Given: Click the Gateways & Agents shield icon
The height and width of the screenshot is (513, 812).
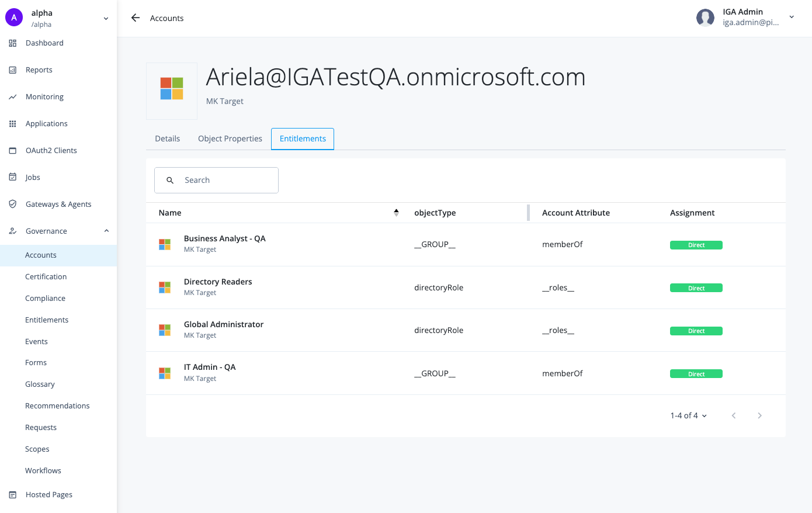Looking at the screenshot, I should 13,204.
